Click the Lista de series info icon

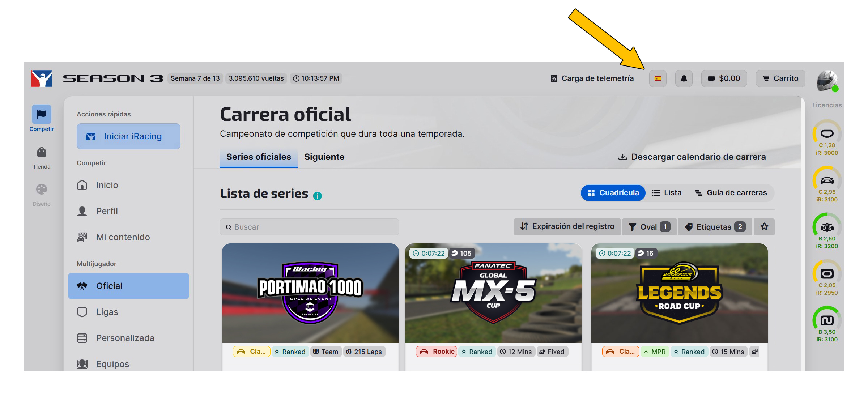[x=317, y=196]
